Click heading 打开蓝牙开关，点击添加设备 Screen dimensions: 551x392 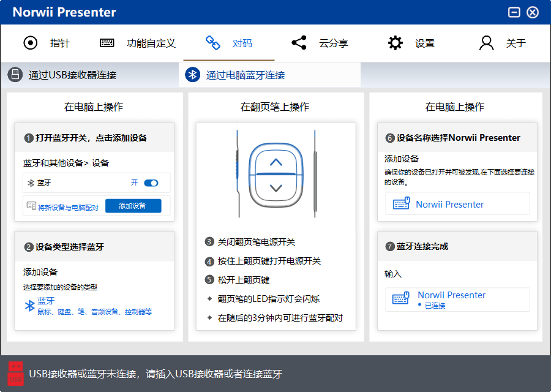(91, 138)
